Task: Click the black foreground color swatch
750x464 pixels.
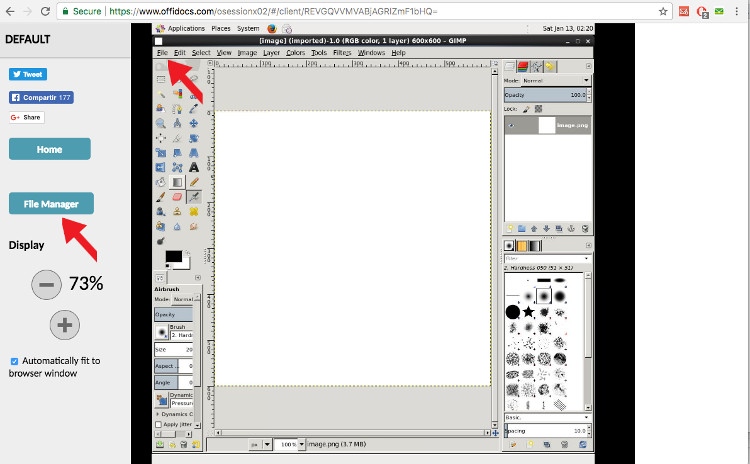Action: tap(173, 258)
